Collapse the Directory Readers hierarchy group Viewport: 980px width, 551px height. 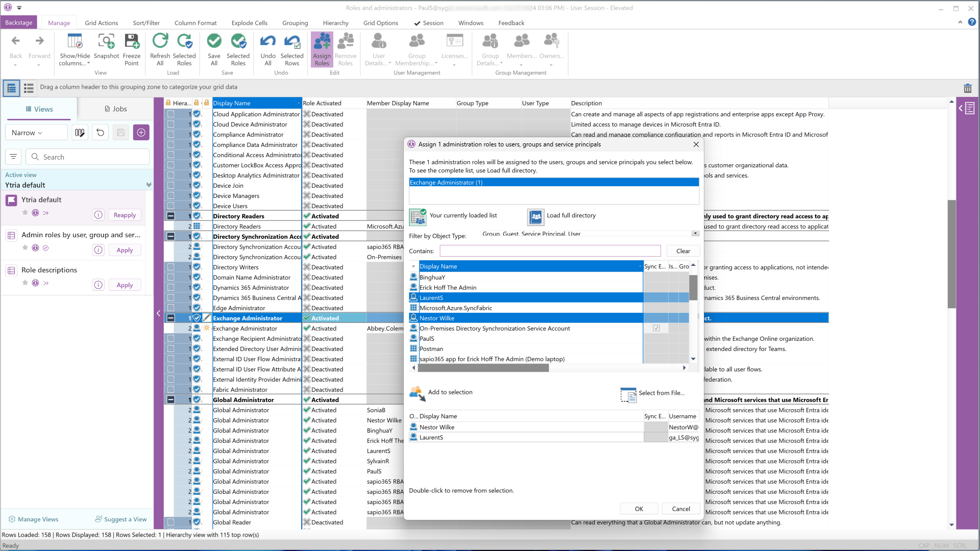pos(171,216)
